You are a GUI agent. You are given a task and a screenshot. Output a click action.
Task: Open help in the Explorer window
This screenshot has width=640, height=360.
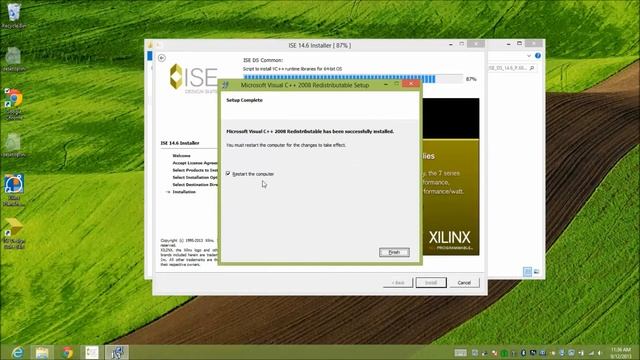pyautogui.click(x=538, y=56)
